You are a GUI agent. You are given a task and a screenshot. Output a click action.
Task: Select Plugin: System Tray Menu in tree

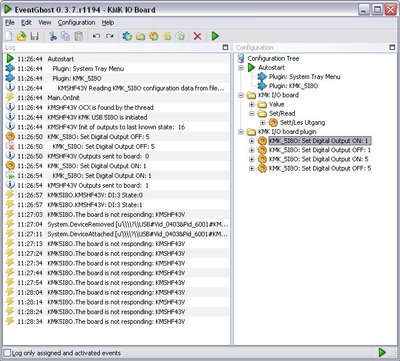[305, 77]
